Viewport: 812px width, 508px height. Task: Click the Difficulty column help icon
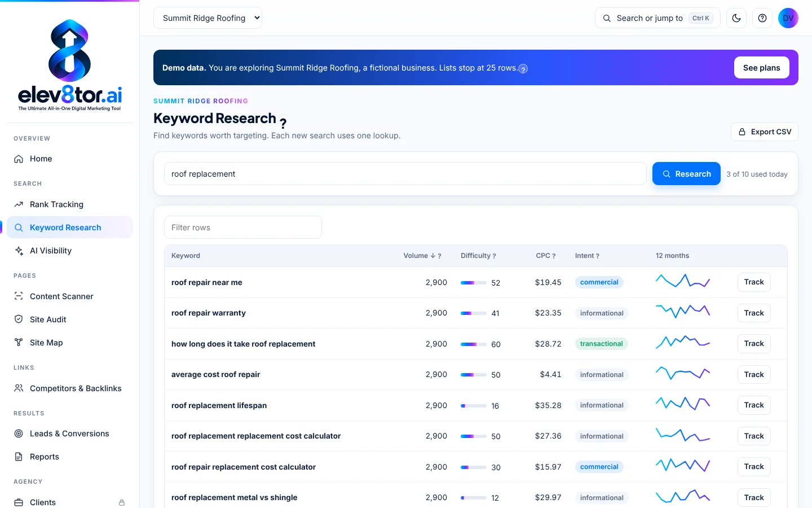pyautogui.click(x=495, y=256)
